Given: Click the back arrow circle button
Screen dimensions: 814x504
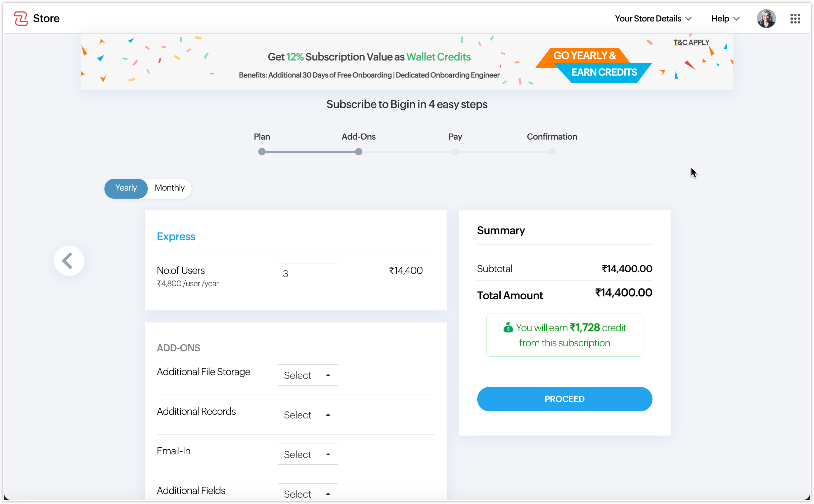Looking at the screenshot, I should 69,261.
